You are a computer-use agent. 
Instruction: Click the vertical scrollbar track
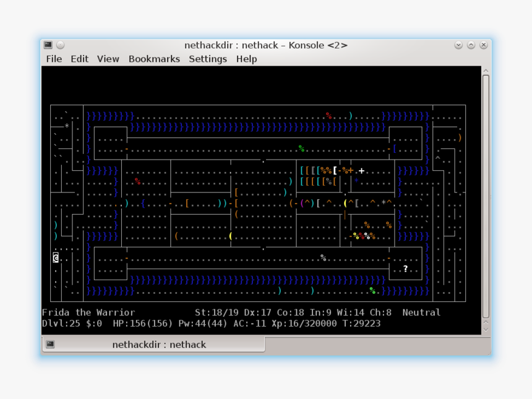[486, 197]
